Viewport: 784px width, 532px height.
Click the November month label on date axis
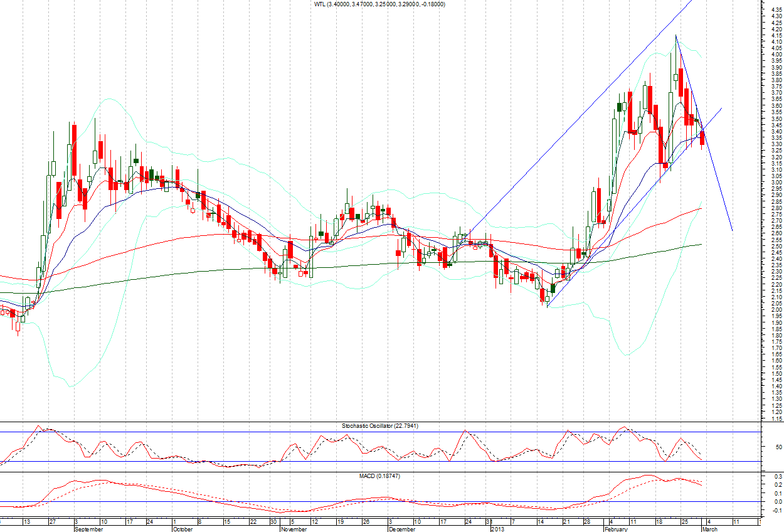(x=294, y=529)
